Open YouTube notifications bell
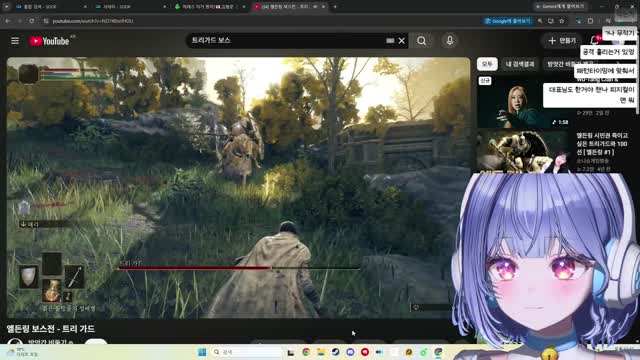640x360 pixels. [x=594, y=40]
